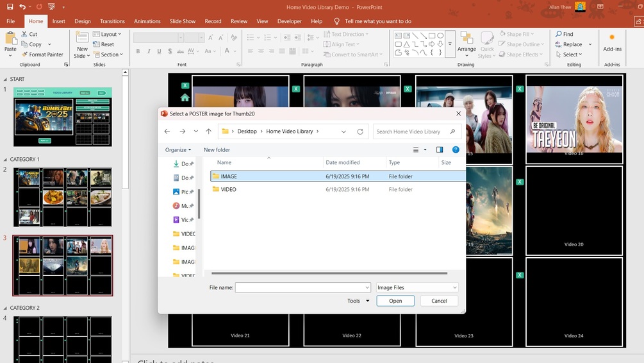The width and height of the screenshot is (644, 363).
Task: Open the Arrange tool
Action: 466,44
